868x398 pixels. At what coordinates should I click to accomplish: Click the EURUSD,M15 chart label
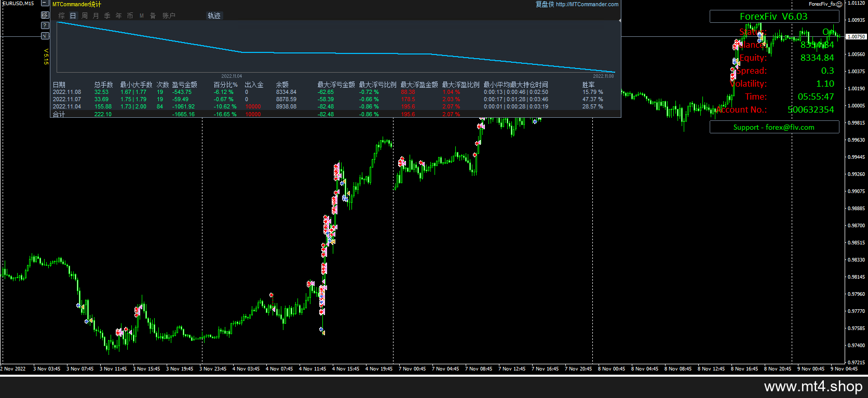18,4
